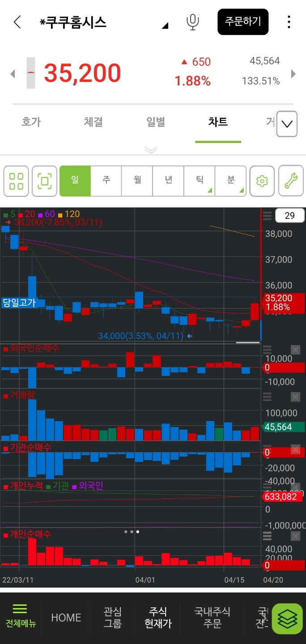Select the 년 yearly period
306x644 pixels.
(168, 181)
